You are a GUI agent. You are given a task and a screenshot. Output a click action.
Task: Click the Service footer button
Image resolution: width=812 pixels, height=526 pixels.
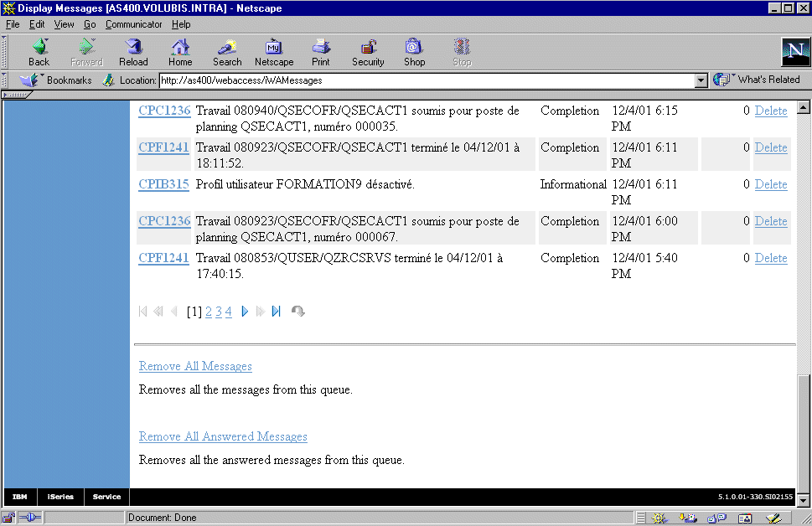tap(106, 497)
